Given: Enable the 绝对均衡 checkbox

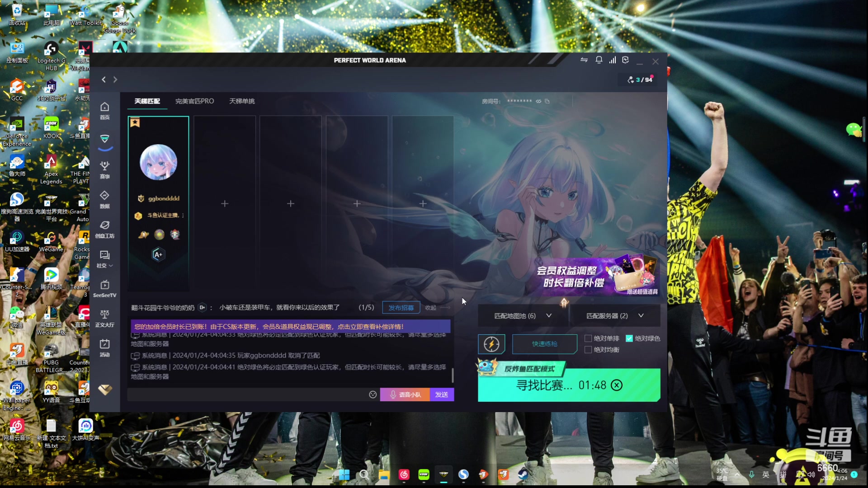Looking at the screenshot, I should click(588, 350).
